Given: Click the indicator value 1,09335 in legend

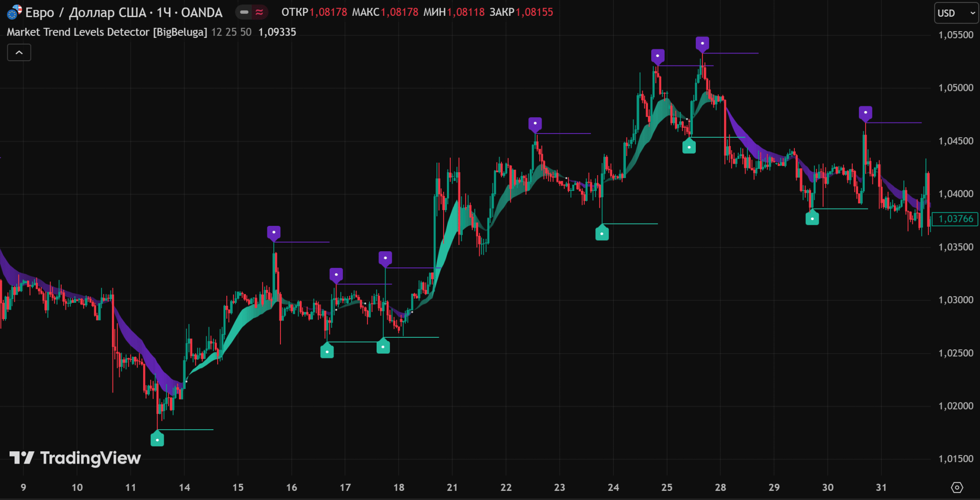Looking at the screenshot, I should coord(277,32).
